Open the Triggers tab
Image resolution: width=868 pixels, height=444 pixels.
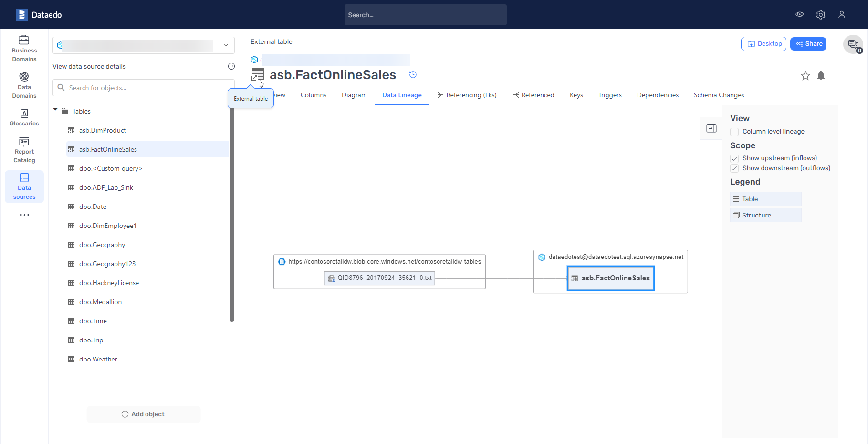tap(610, 95)
